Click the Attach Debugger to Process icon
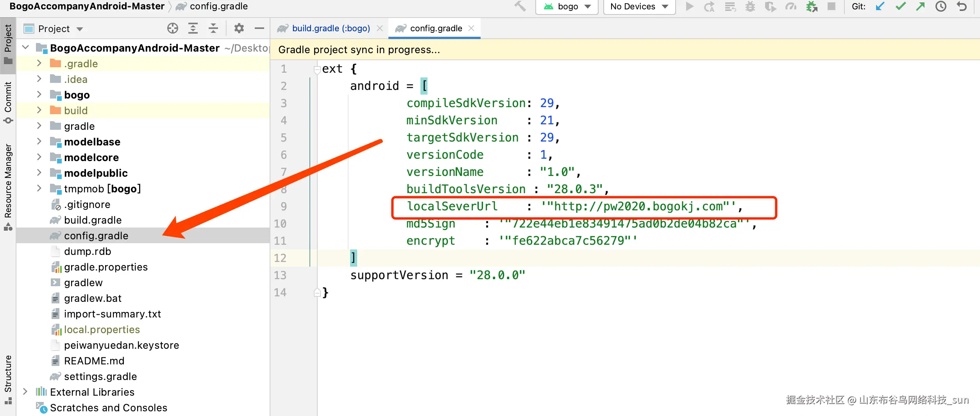 click(812, 7)
